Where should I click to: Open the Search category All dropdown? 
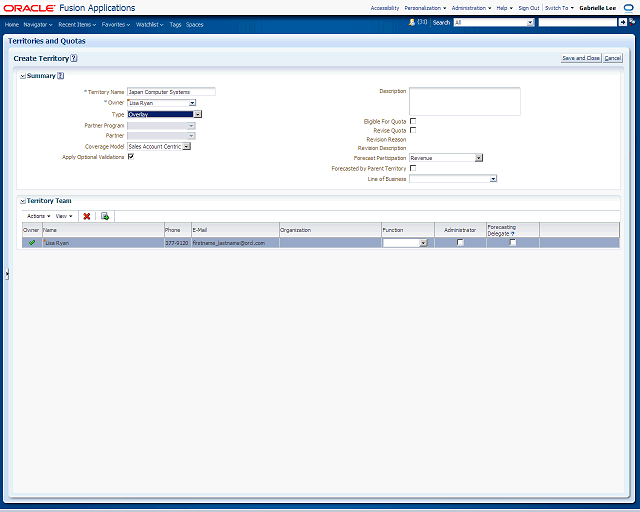coord(530,22)
